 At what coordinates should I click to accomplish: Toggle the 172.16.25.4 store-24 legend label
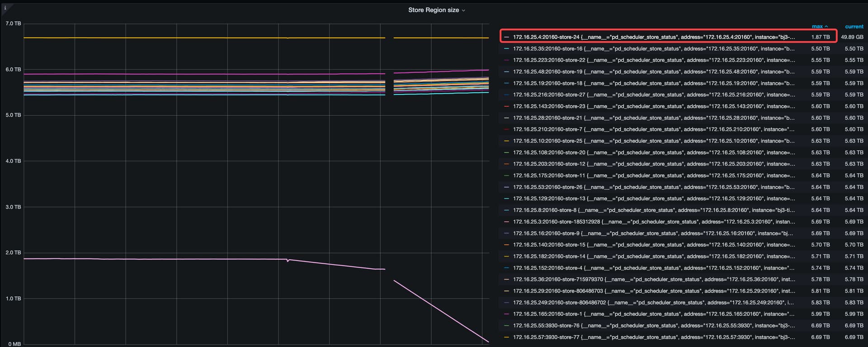(653, 37)
